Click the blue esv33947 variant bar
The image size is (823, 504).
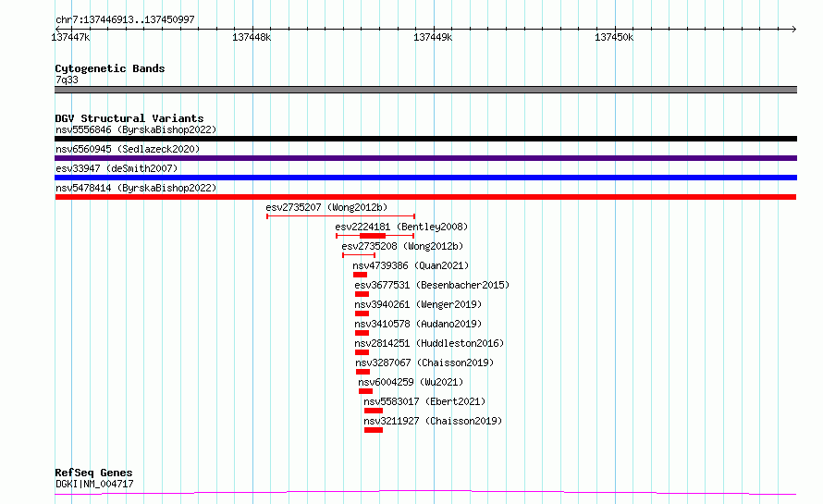(x=425, y=178)
